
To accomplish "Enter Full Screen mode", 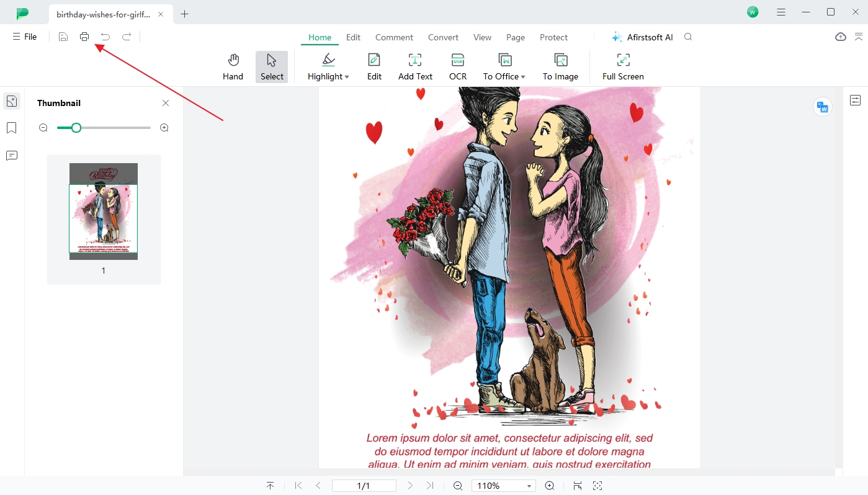I will point(623,67).
